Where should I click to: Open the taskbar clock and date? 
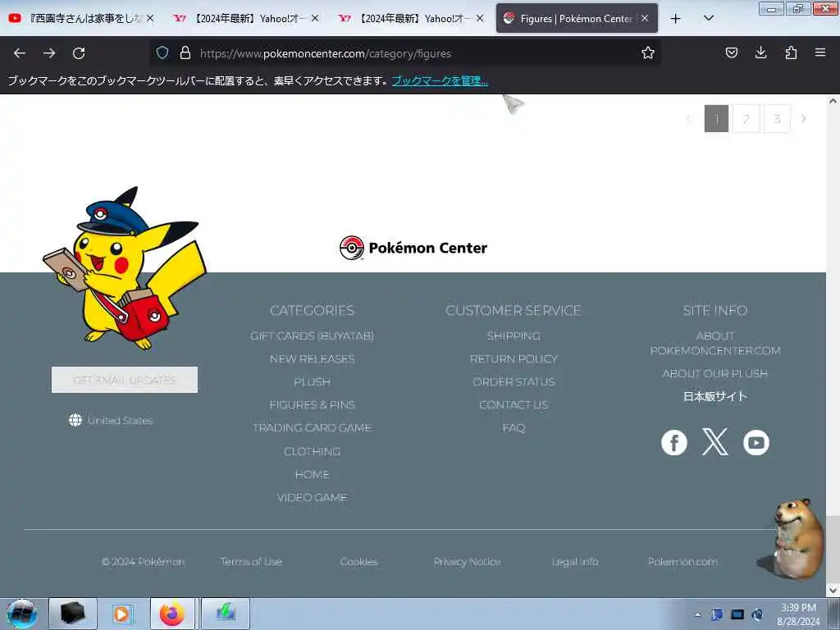point(798,614)
